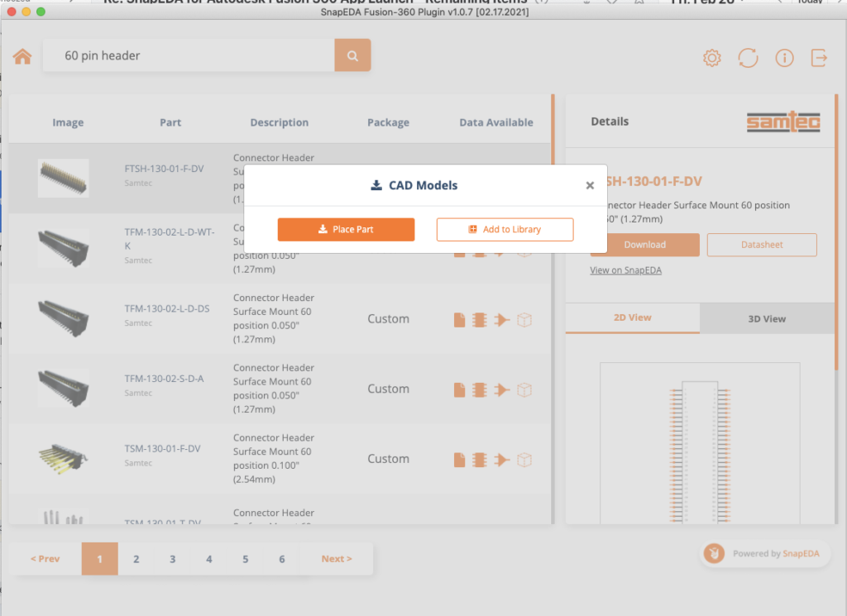Image resolution: width=847 pixels, height=616 pixels.
Task: Click the TFM-130-02-S-D-A description text
Action: 274,388
